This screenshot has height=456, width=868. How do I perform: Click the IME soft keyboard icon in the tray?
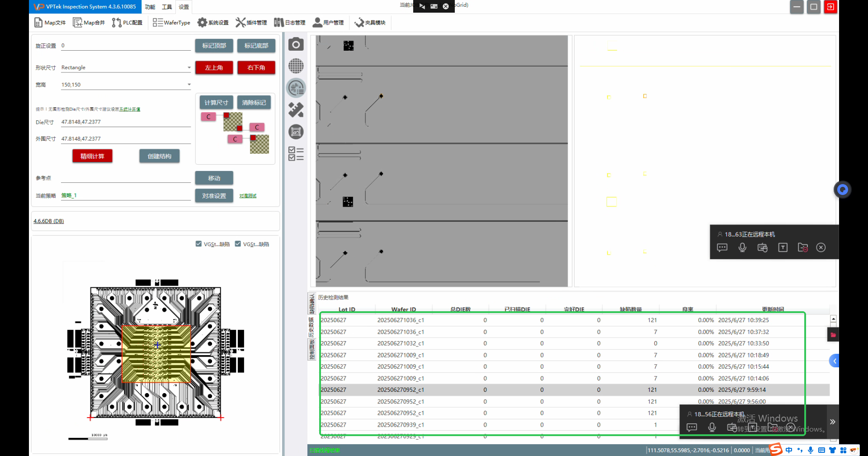pos(821,450)
